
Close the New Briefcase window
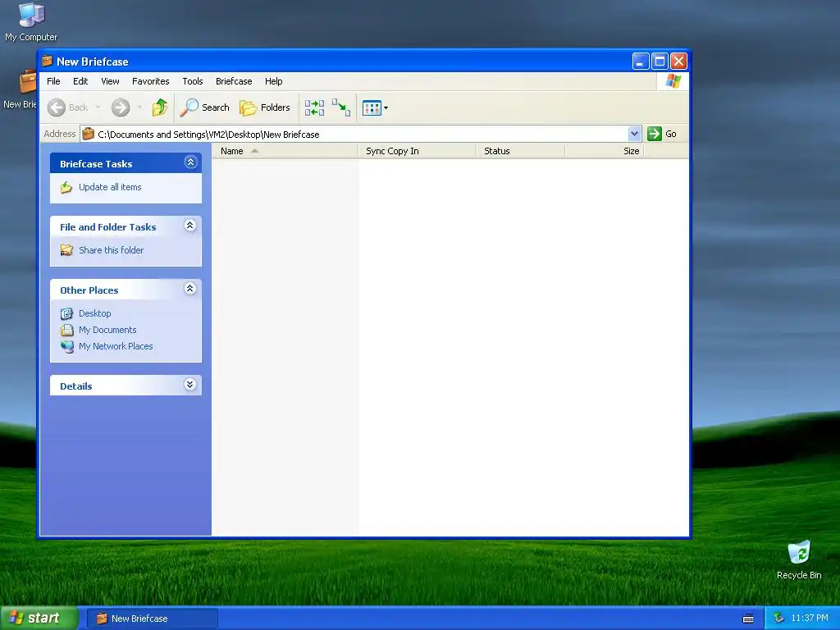click(678, 61)
